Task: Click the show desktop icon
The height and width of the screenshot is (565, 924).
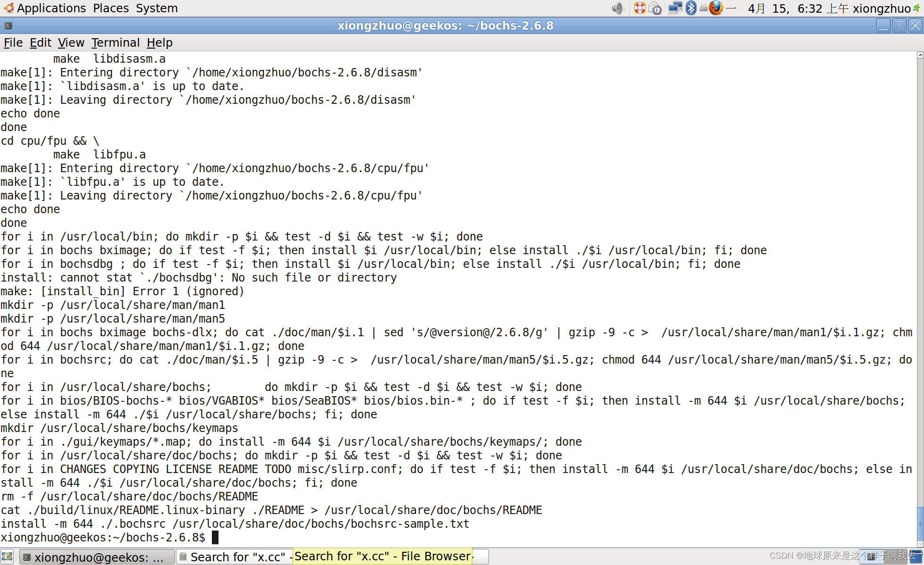Action: (7, 557)
